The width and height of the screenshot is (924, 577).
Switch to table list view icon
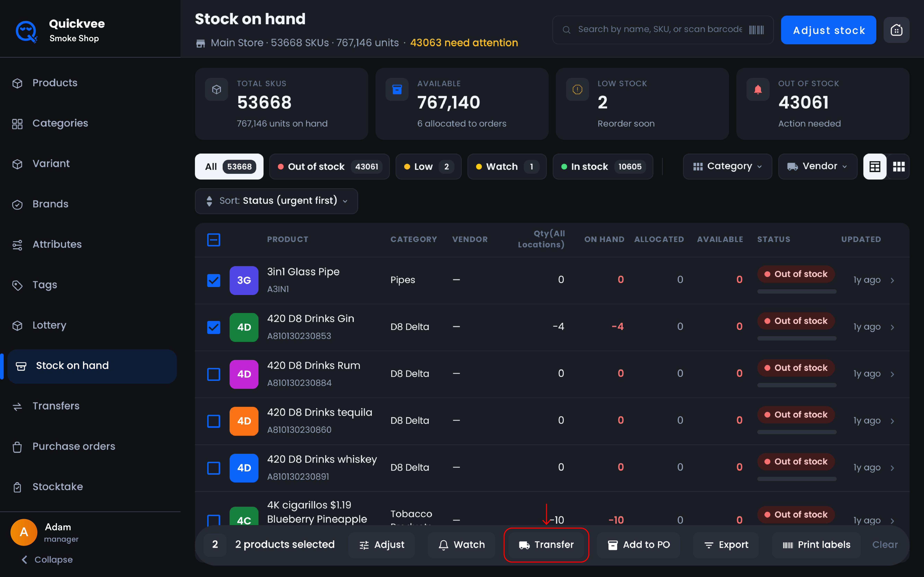(875, 166)
